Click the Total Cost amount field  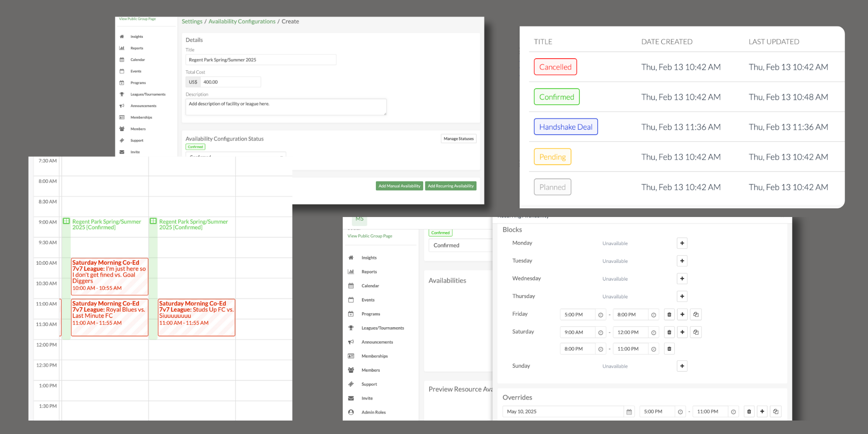(230, 82)
